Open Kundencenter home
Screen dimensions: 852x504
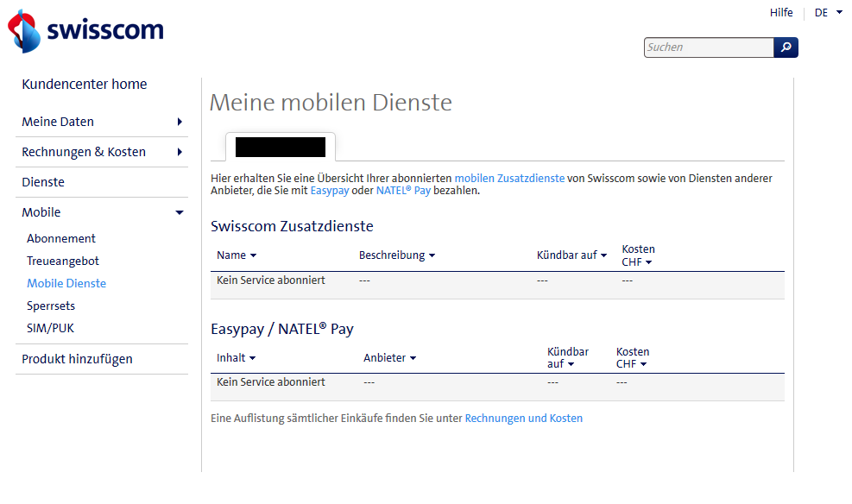pyautogui.click(x=84, y=84)
